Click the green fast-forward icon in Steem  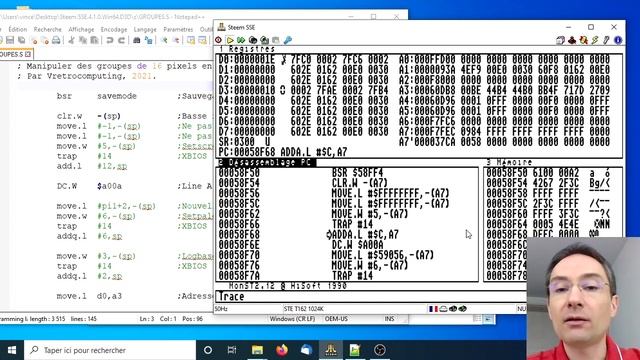241,40
